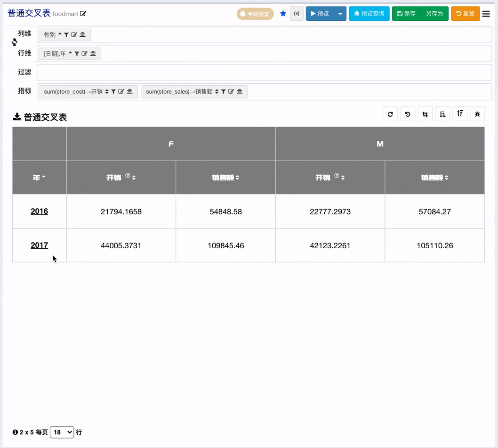Viewport: 498px width, 448px height.
Task: Click the 预览 preview button
Action: 320,14
